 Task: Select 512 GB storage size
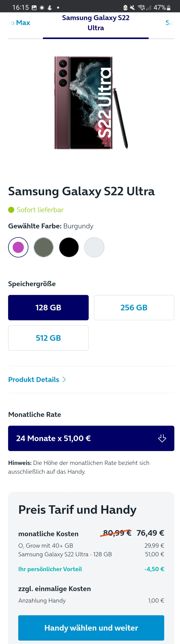pos(48,338)
